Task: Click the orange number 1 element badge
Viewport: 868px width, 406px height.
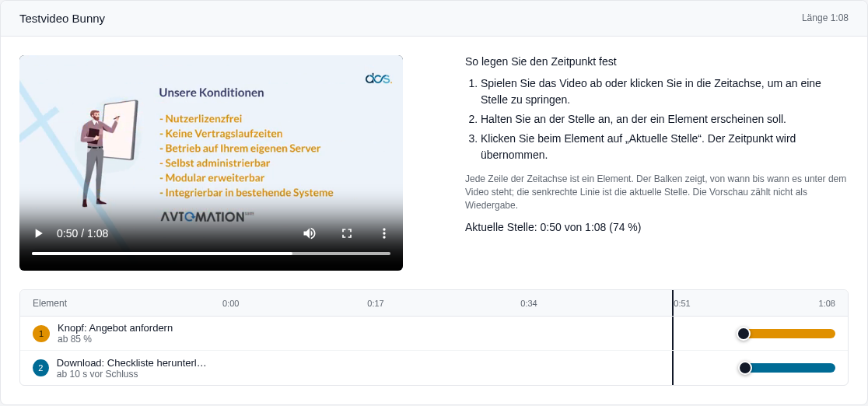Action: pos(41,334)
